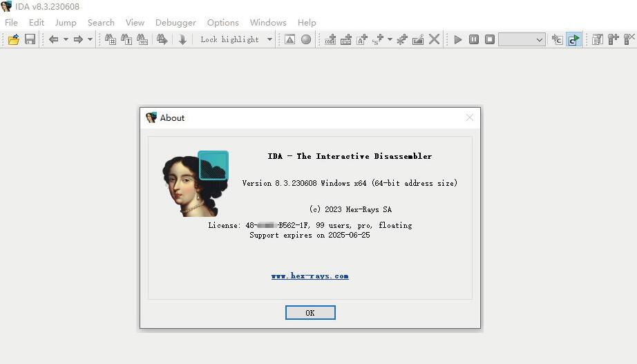Start debugger process with play icon

point(458,39)
